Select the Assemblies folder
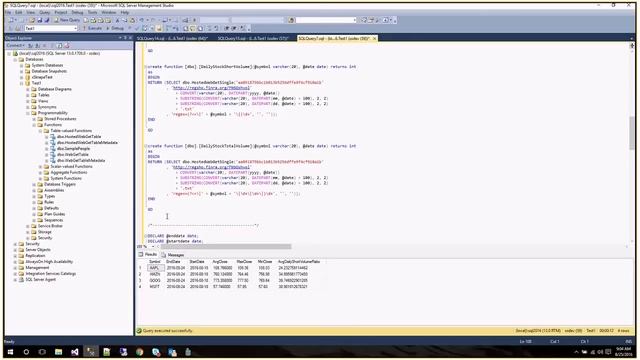 click(x=54, y=190)
